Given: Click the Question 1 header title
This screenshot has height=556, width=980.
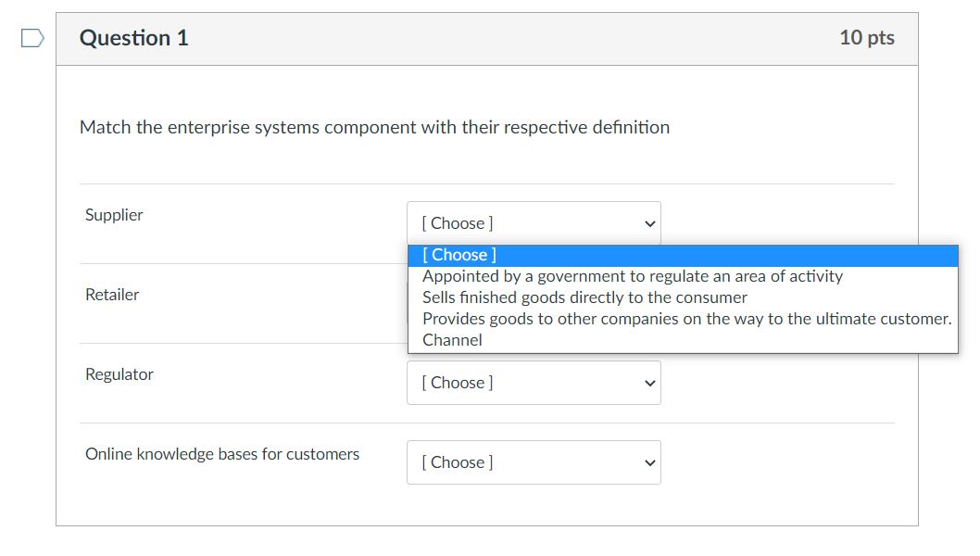Looking at the screenshot, I should tap(134, 38).
